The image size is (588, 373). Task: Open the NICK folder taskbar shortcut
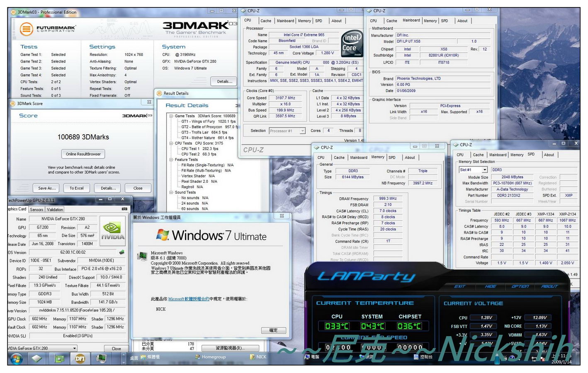tap(258, 357)
